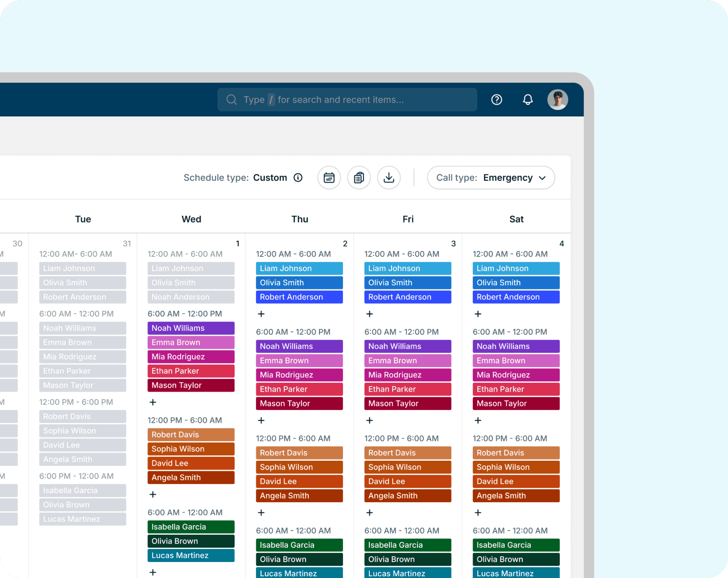Image resolution: width=728 pixels, height=578 pixels.
Task: Select Liam Johnson on Thursday
Action: [x=299, y=268]
